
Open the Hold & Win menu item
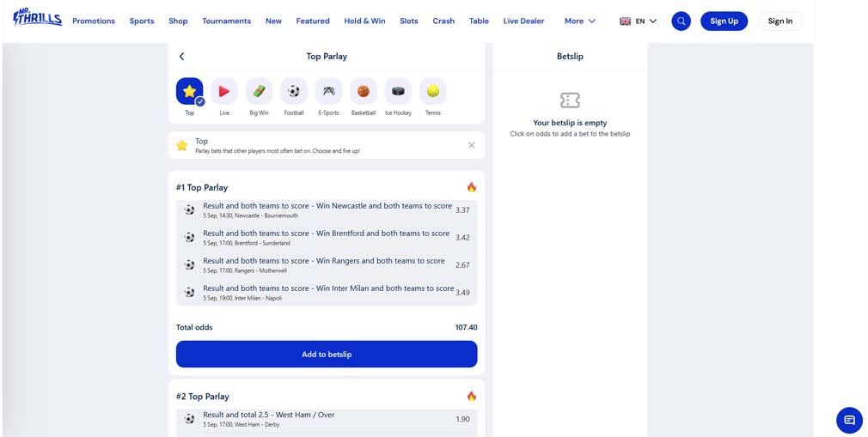tap(364, 21)
